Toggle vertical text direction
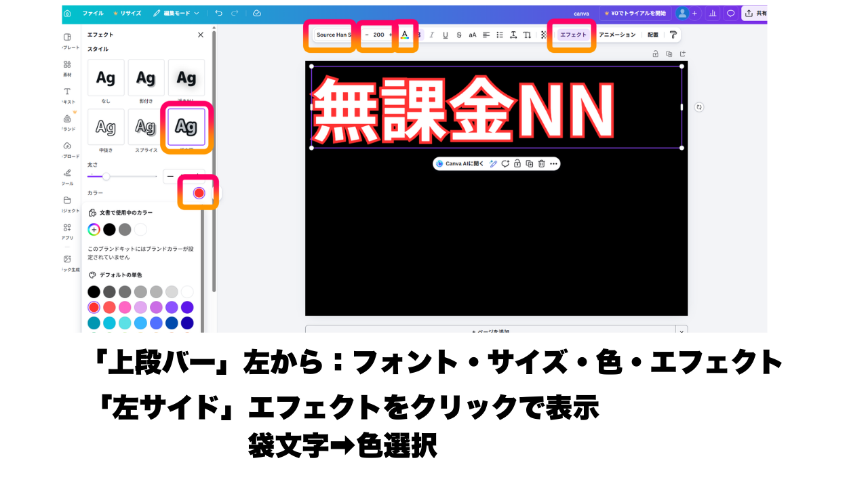This screenshot has width=868, height=488. pos(527,35)
